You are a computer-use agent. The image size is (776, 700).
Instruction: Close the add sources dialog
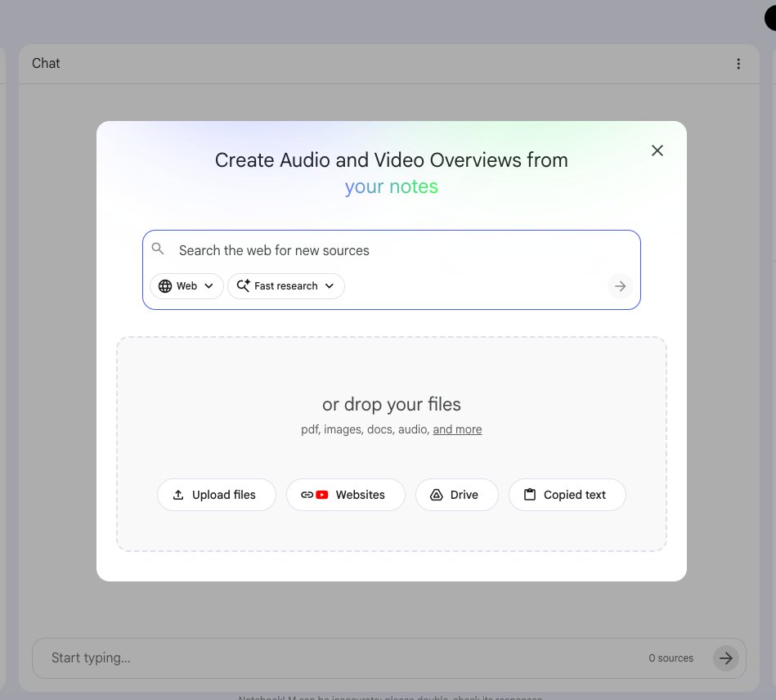[x=657, y=150]
